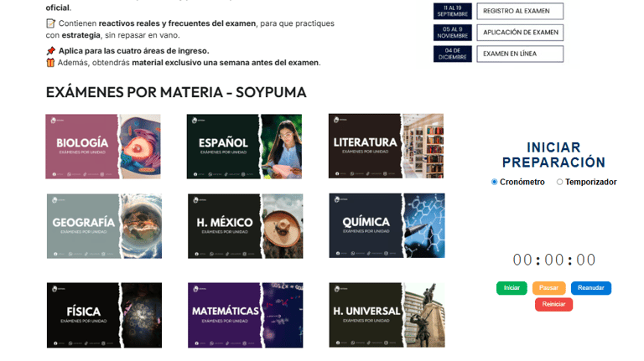Click the Registro al Examen button
Screen dimensions: 644x361
(520, 11)
